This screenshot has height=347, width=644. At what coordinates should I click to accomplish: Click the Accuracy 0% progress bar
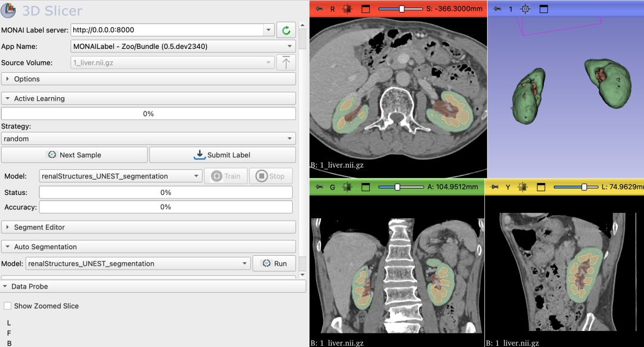coord(166,207)
